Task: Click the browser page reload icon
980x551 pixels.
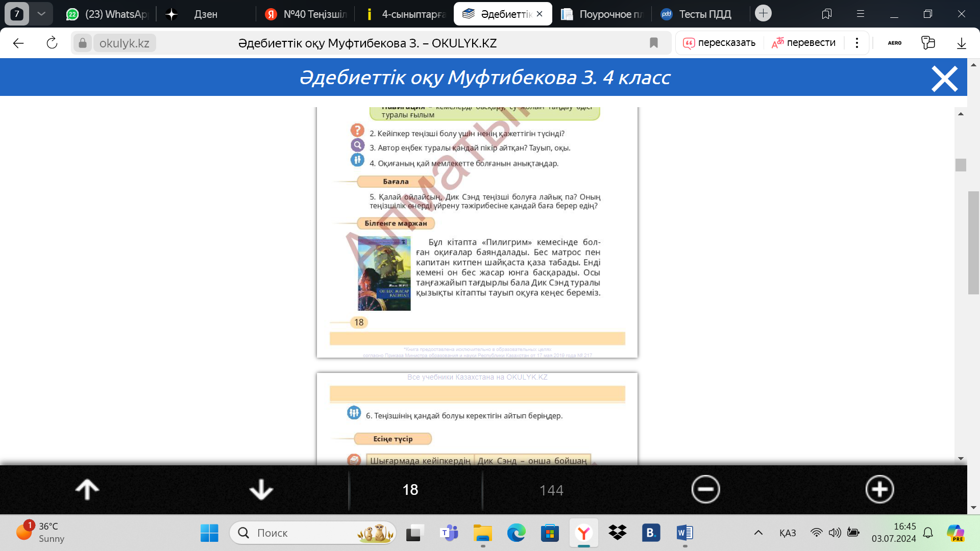Action: (52, 43)
